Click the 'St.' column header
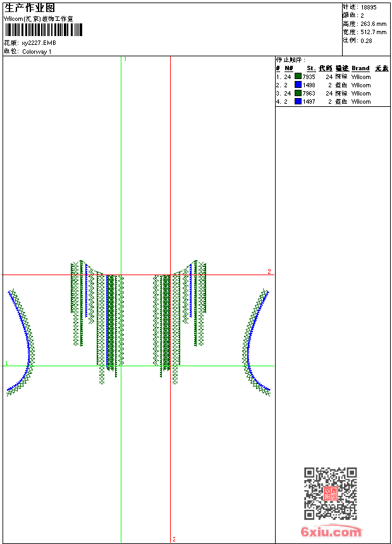 point(311,68)
